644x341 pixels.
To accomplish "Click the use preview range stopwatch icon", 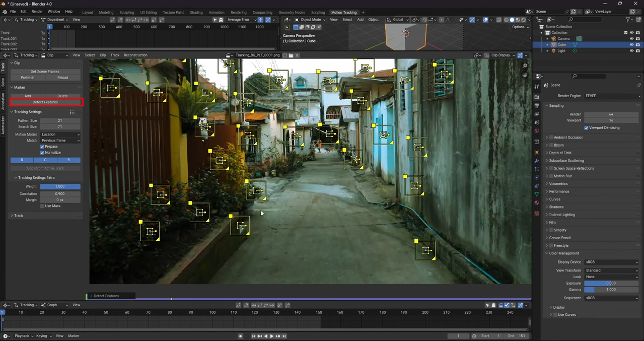I will pyautogui.click(x=474, y=336).
